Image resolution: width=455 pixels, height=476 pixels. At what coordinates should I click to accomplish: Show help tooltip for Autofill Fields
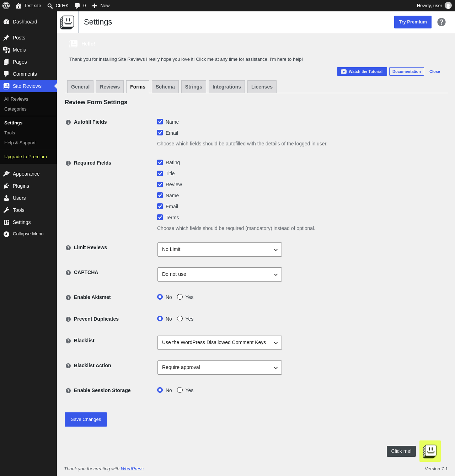pyautogui.click(x=68, y=122)
